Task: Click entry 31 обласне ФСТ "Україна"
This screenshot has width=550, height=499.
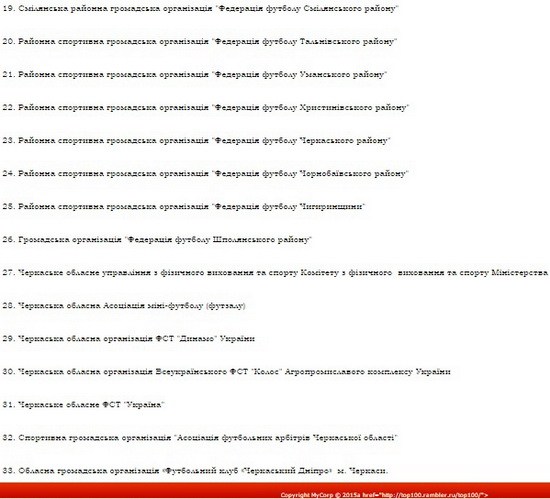Action: 83,405
